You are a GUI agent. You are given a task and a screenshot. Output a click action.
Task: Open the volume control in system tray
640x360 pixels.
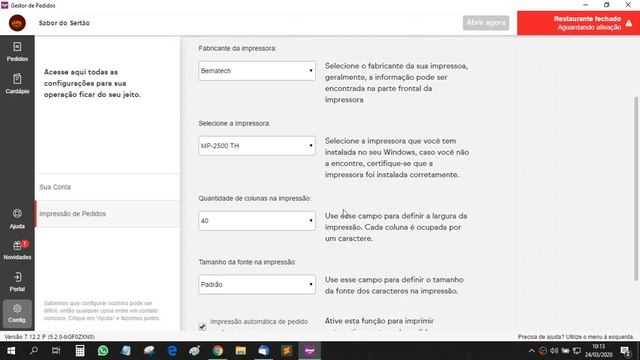(554, 351)
